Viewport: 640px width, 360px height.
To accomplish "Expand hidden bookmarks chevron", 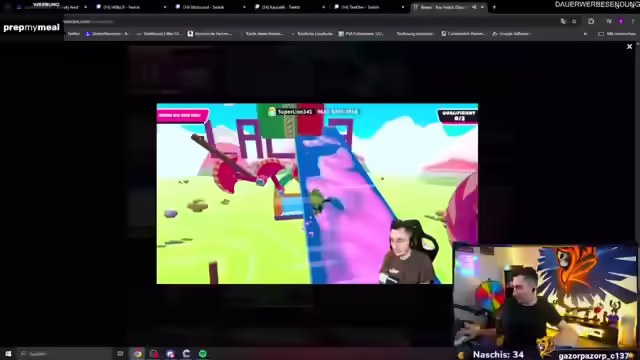I will (585, 34).
